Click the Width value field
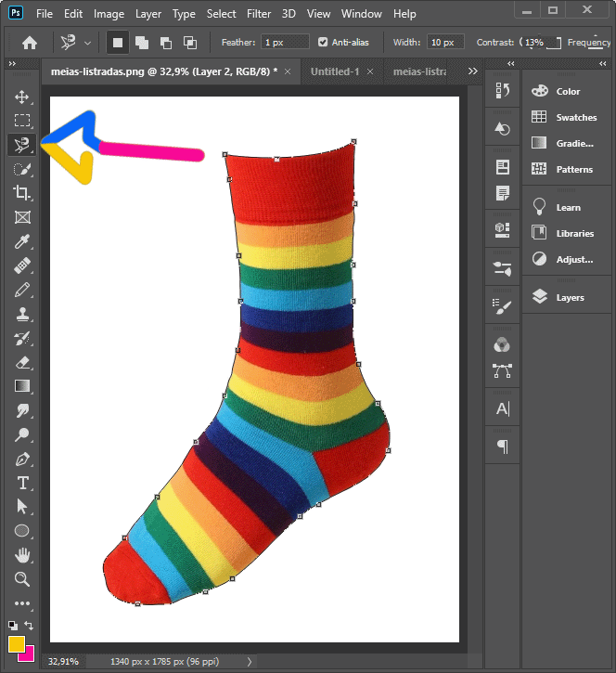Image resolution: width=616 pixels, height=673 pixels. (x=445, y=42)
